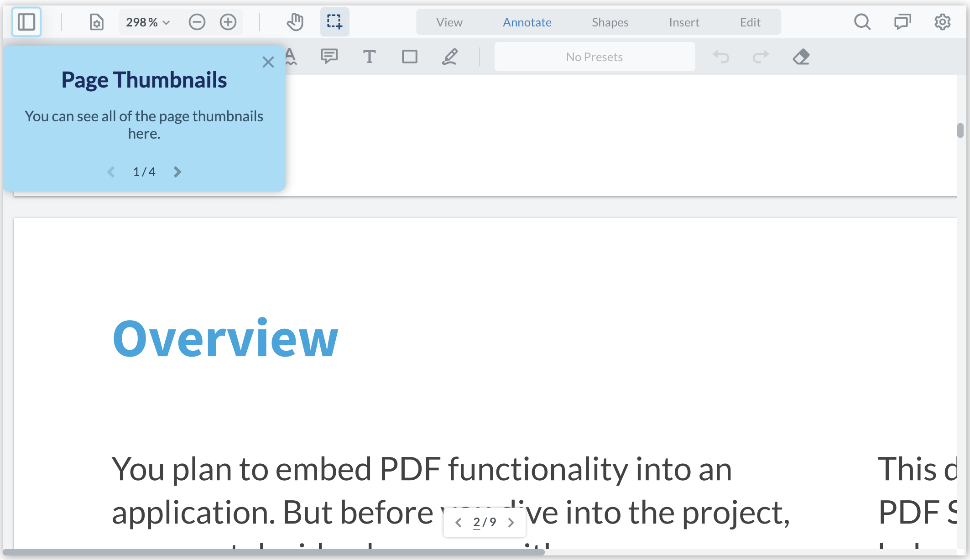
Task: Pick the eraser tool
Action: 801,57
